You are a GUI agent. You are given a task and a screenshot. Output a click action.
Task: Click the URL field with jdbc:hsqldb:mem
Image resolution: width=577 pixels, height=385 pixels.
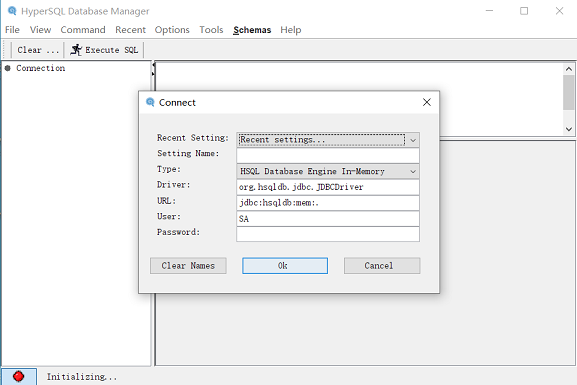328,203
